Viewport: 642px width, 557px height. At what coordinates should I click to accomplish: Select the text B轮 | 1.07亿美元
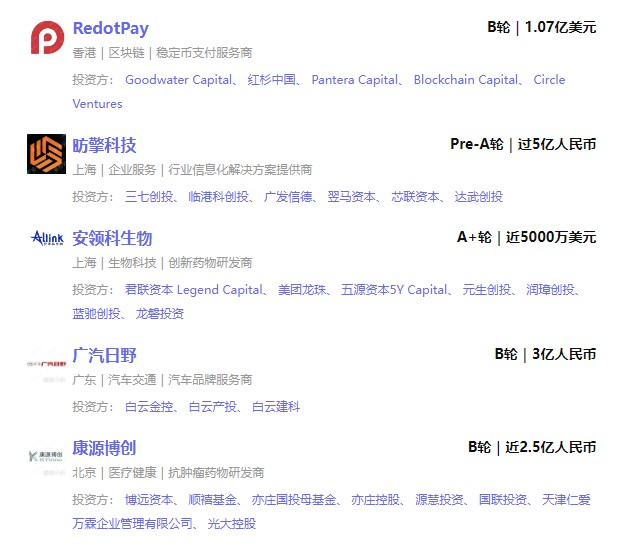pyautogui.click(x=541, y=27)
